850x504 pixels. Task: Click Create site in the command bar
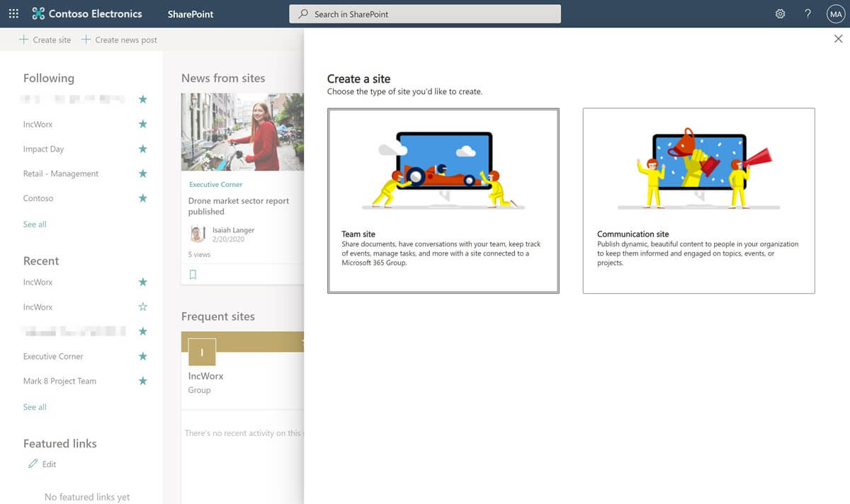pyautogui.click(x=45, y=40)
